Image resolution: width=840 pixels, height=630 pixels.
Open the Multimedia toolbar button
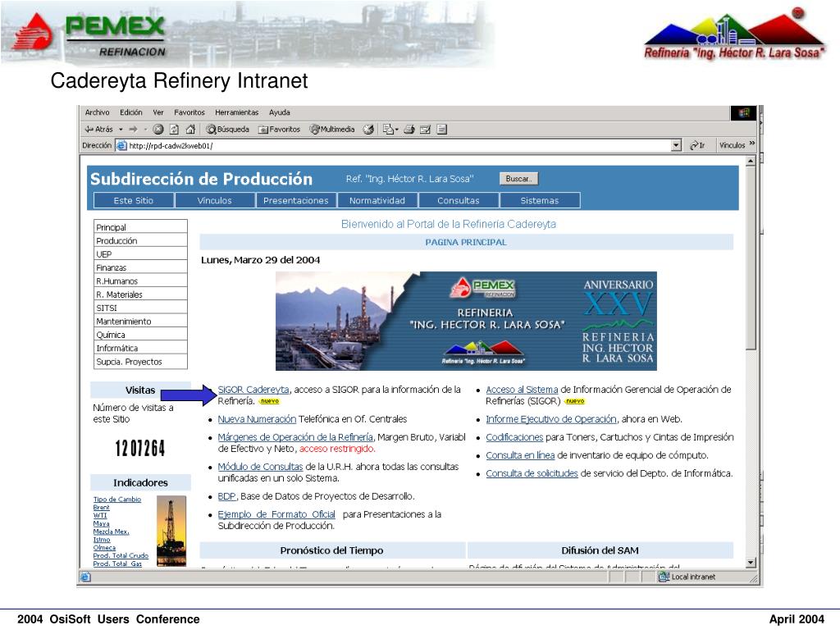pos(332,129)
